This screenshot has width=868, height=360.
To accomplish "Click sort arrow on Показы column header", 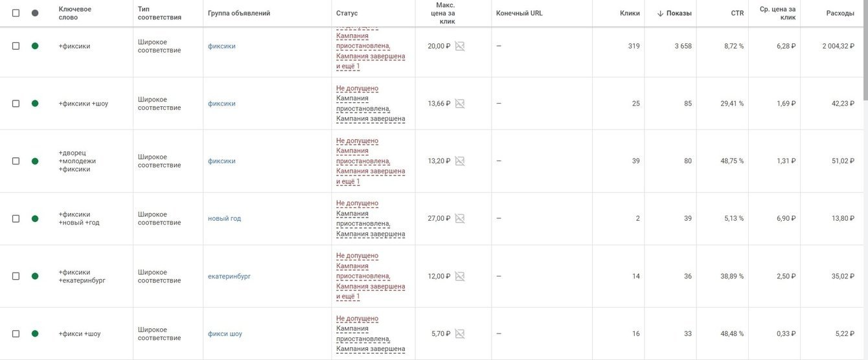I will pos(660,14).
